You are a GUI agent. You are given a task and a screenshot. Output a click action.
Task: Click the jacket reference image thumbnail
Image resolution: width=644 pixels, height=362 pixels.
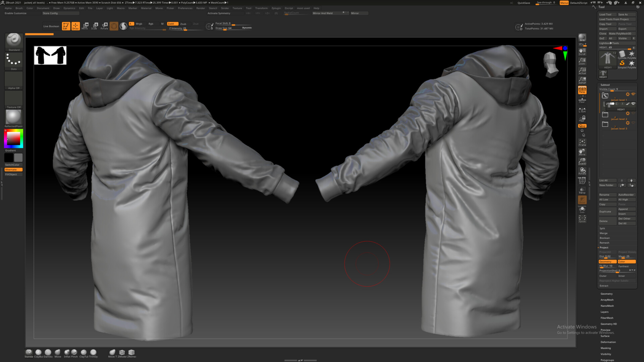click(50, 55)
